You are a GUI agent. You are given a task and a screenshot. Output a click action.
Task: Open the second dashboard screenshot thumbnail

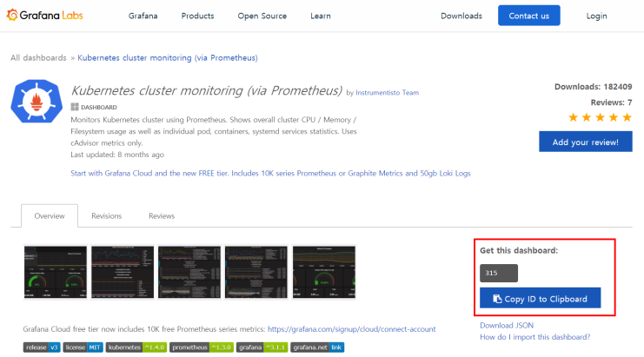pos(123,272)
